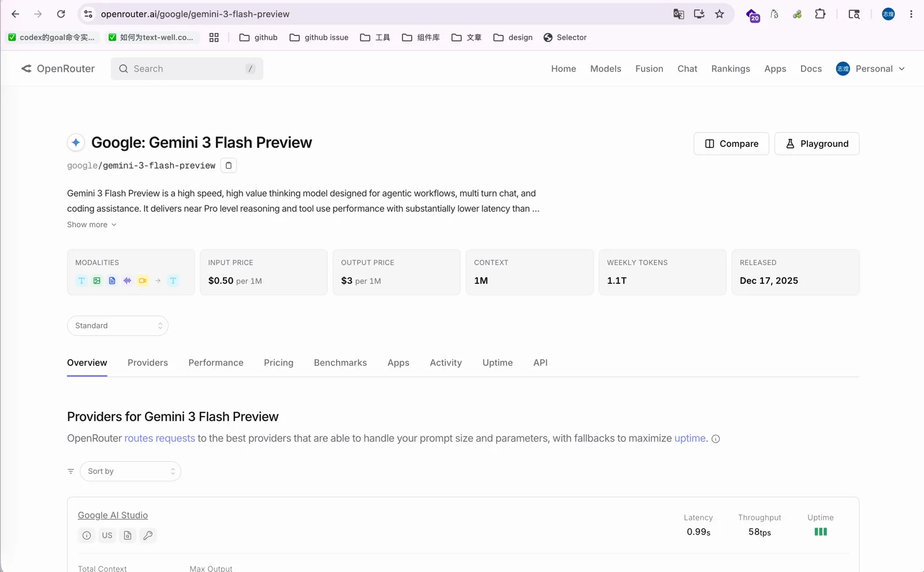The width and height of the screenshot is (924, 572).
Task: Open the github issue bookmarks folder
Action: coord(319,38)
